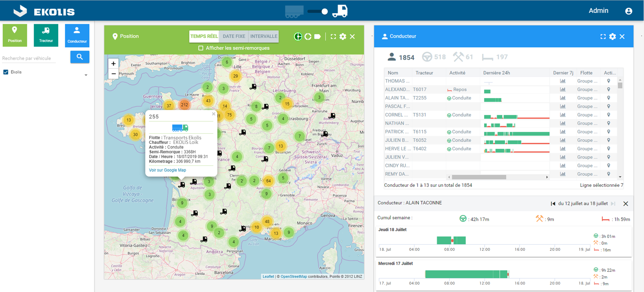Focus the Recherche par véhicule field
This screenshot has width=644, height=292.
(x=29, y=58)
